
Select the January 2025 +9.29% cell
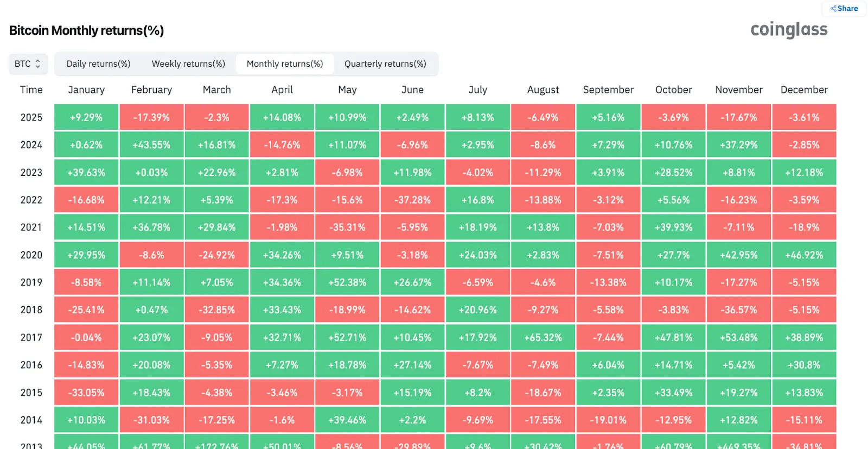(86, 117)
